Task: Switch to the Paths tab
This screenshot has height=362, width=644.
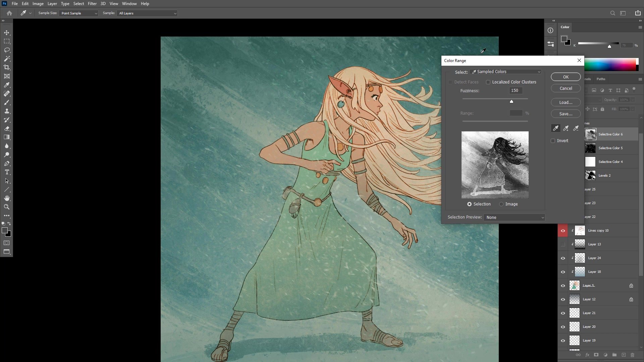Action: (x=601, y=79)
